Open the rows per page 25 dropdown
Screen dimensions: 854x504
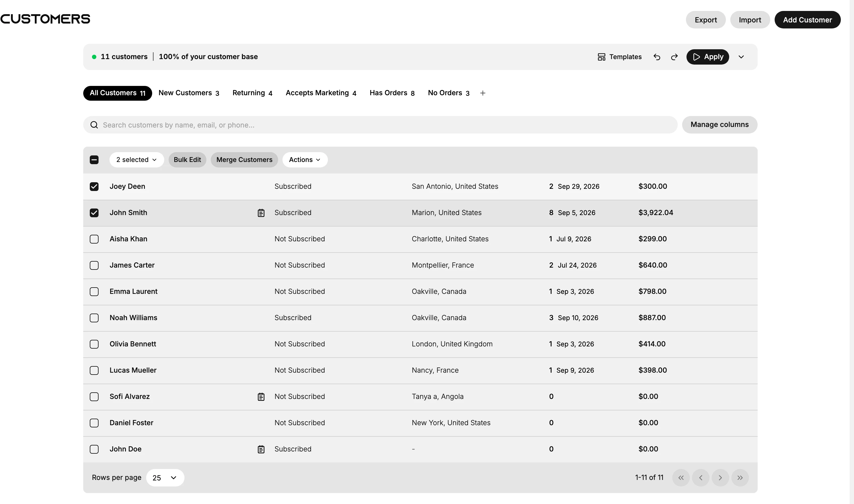165,478
